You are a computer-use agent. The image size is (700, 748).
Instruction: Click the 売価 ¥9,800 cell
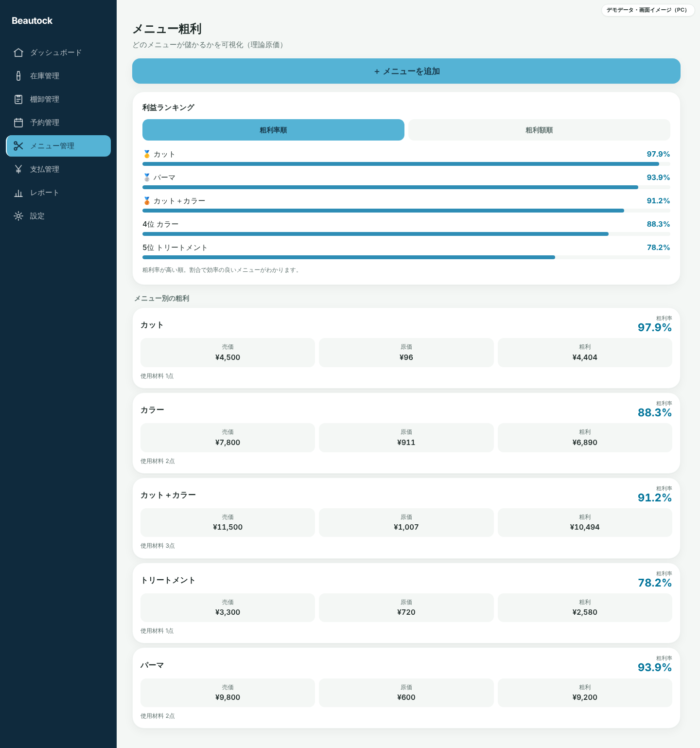(x=227, y=693)
